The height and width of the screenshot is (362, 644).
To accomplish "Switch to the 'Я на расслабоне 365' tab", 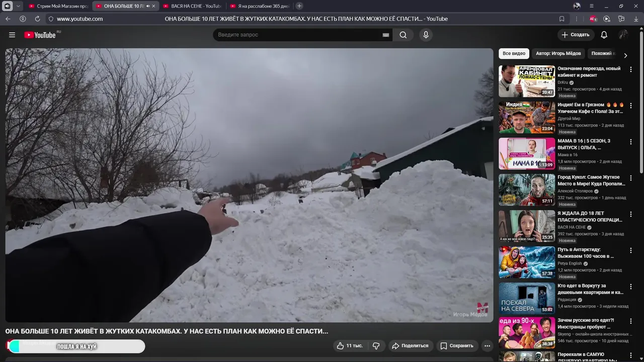I will (x=259, y=6).
